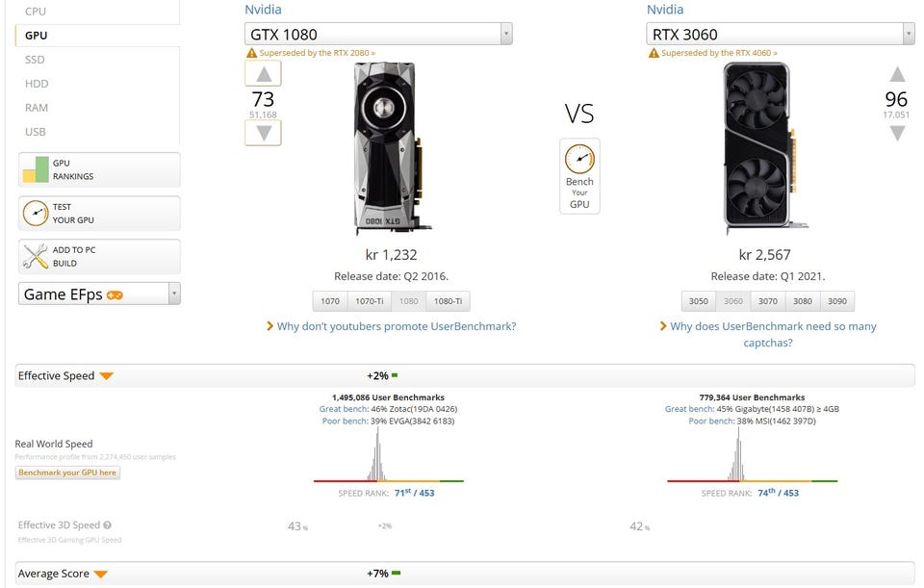Open 'Why don't youtubers promote UserBenchmark?' link

click(x=396, y=326)
